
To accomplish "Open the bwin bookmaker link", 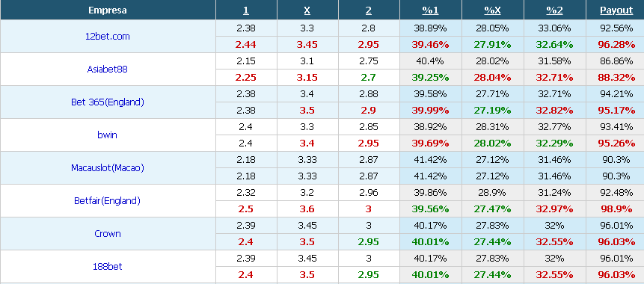I will (108, 135).
